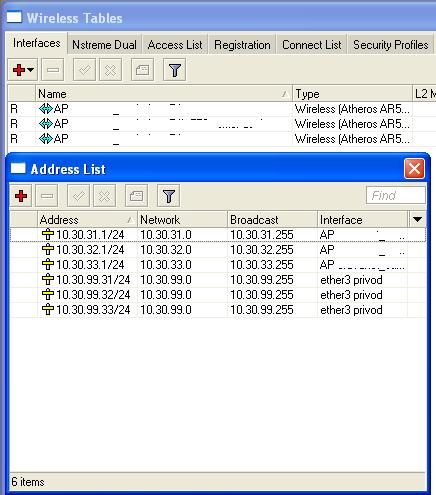
Task: Sort by the Broadcast column header
Action: point(272,220)
